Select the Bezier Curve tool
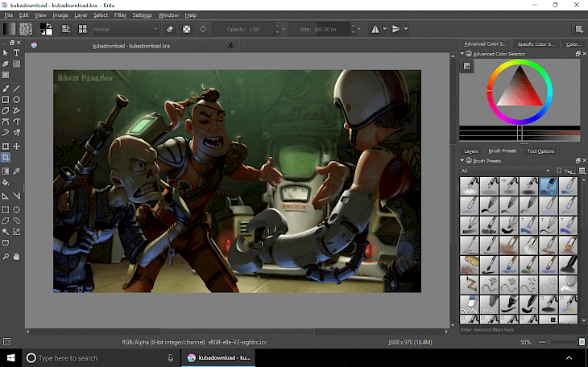588x367 pixels. (6, 122)
